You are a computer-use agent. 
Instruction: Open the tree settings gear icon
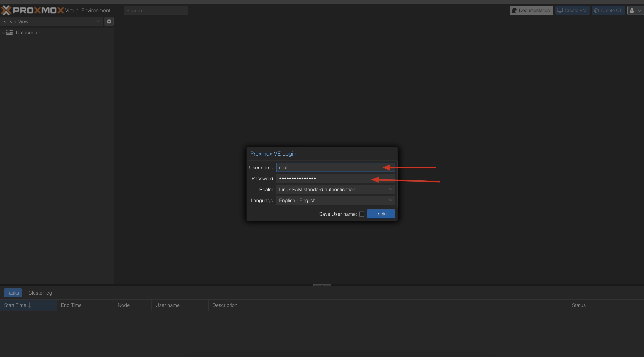coord(109,22)
